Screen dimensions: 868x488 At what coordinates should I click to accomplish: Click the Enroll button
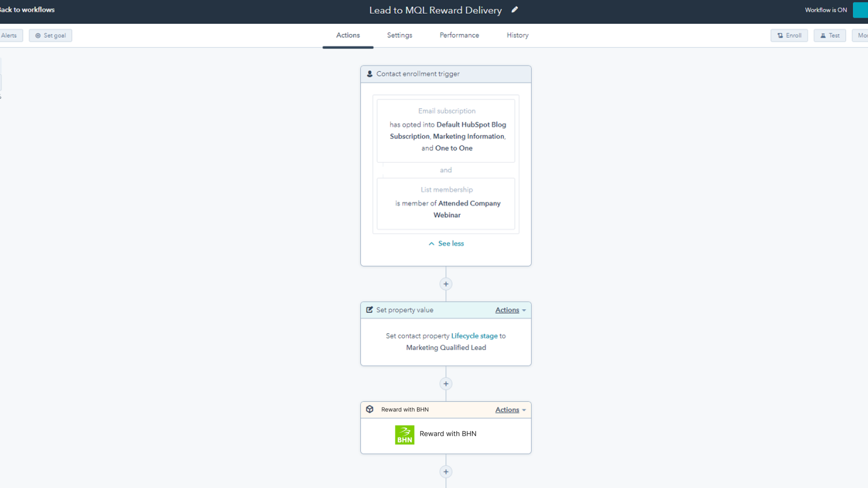tap(789, 35)
